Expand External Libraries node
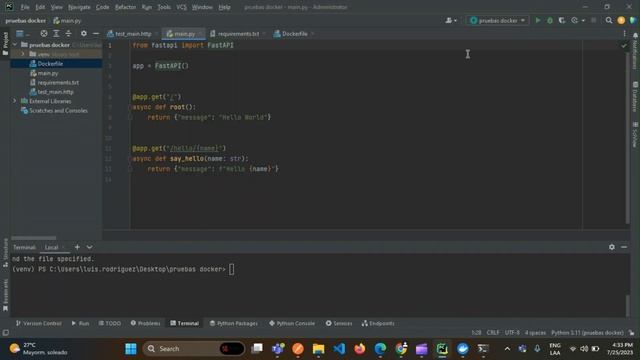This screenshot has height=360, width=640. (x=15, y=101)
